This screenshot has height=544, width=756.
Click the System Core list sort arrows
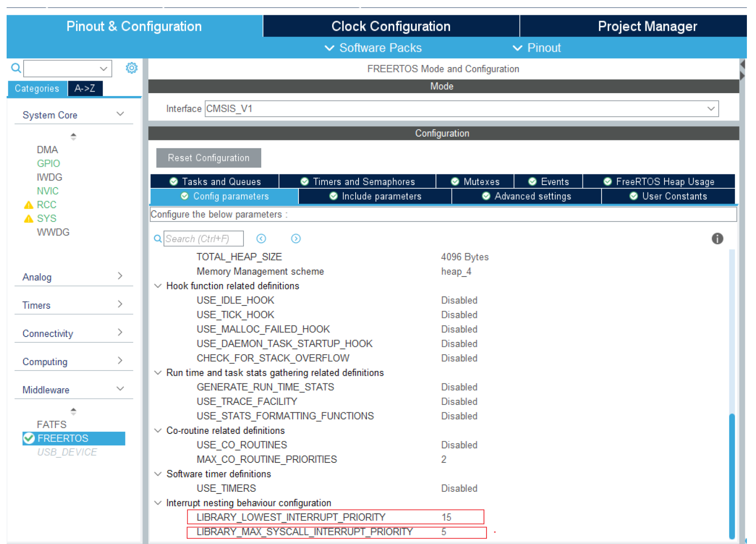pos(73,136)
